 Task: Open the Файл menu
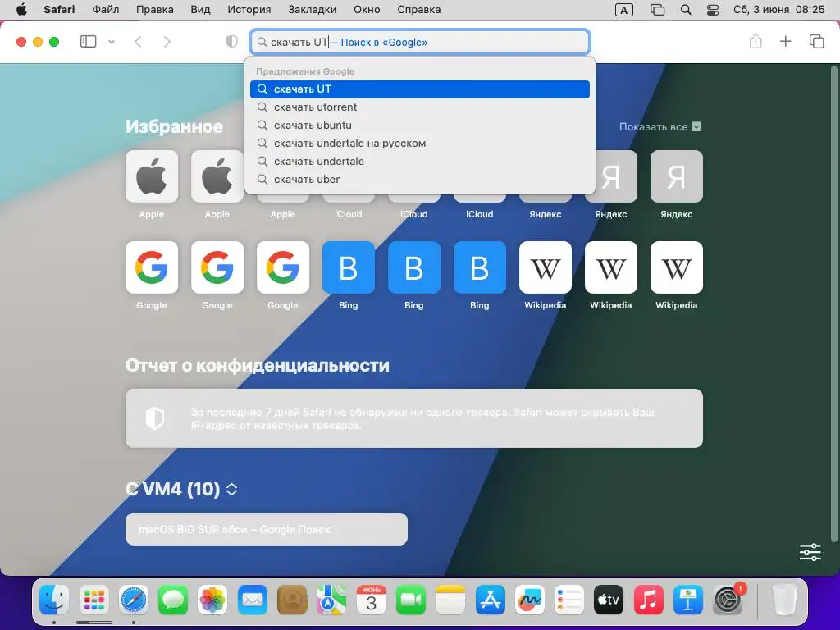coord(106,10)
